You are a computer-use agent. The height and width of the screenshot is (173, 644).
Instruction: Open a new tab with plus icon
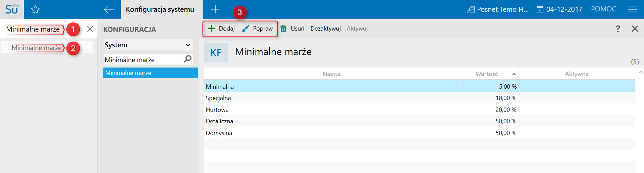tap(215, 9)
